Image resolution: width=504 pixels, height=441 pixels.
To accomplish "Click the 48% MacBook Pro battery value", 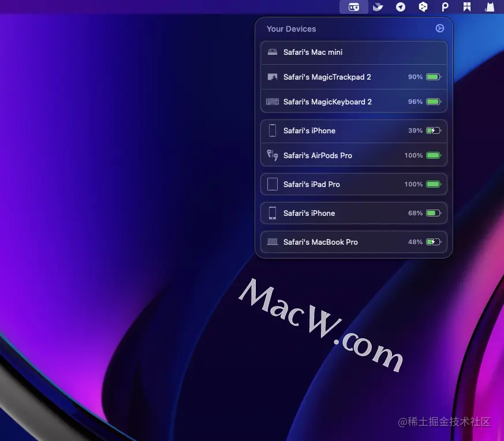I will (415, 242).
